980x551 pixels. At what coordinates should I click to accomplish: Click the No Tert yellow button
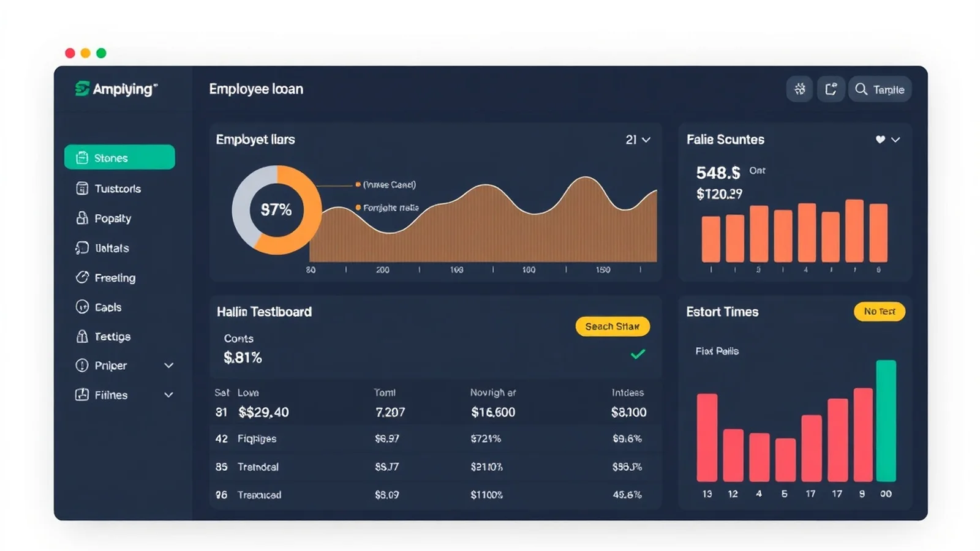click(880, 312)
